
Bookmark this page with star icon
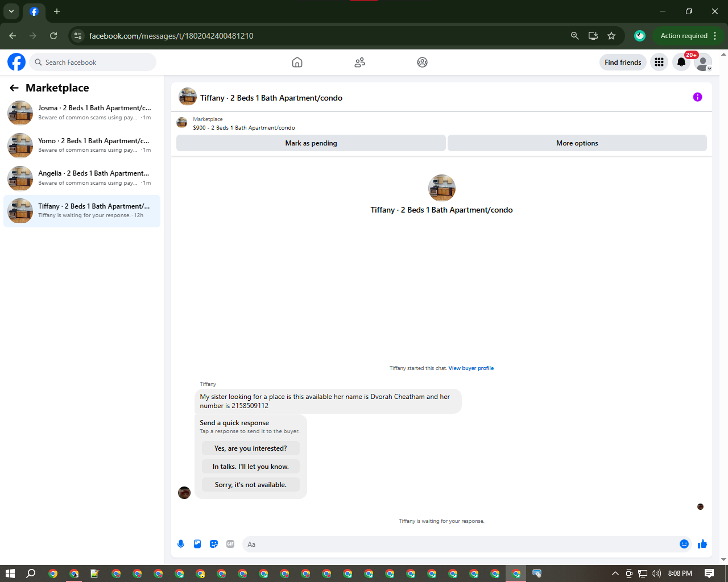point(611,36)
